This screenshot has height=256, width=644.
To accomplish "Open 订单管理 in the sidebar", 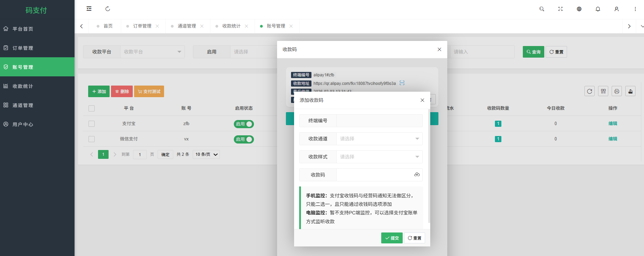I will [37, 48].
